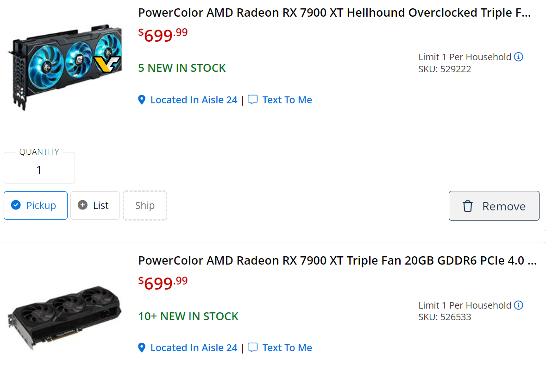Choose Ship for the Hellhound graphics card
546x392 pixels.
[x=145, y=205]
